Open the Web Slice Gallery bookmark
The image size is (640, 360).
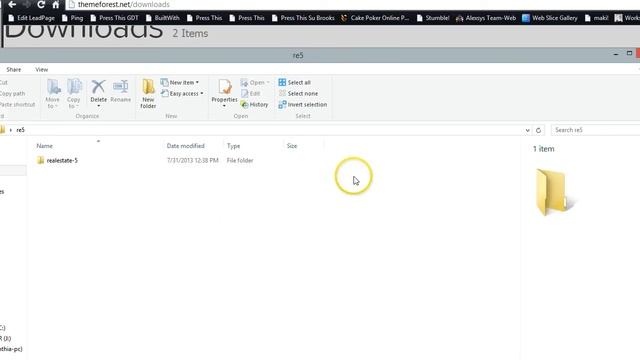[x=550, y=18]
